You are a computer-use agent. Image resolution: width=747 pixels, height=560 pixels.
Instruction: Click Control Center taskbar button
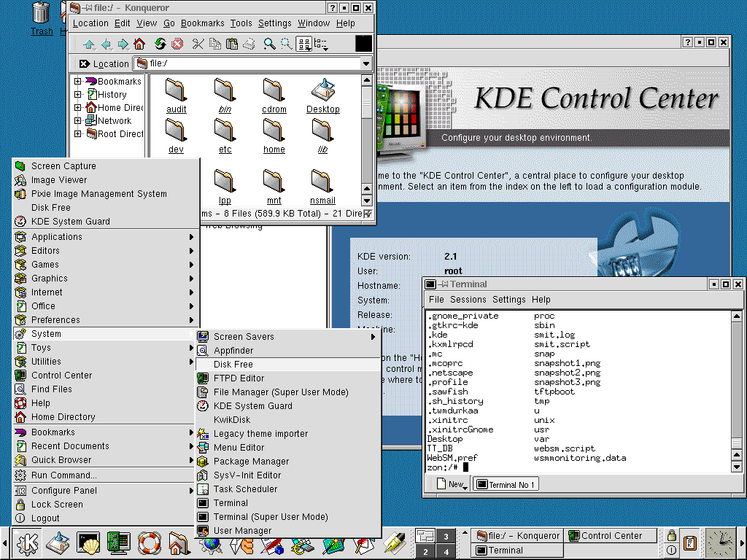click(611, 536)
